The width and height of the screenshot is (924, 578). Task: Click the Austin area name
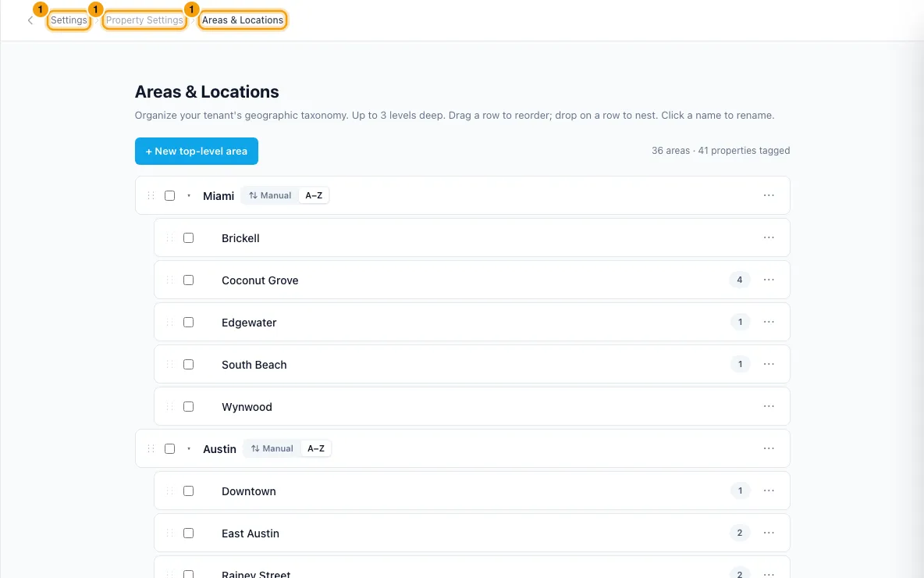pyautogui.click(x=220, y=449)
